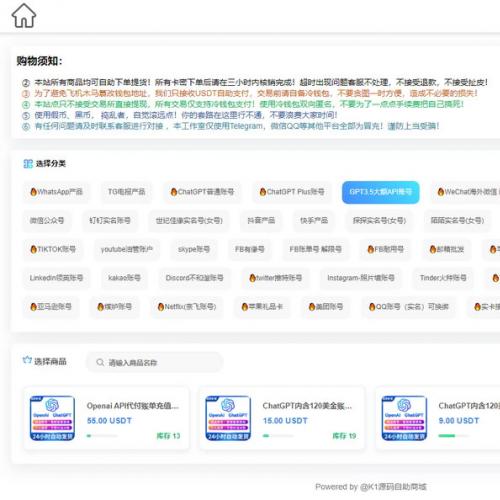Screen dimensions: 500x500
Task: Click the crown icon beside 选择商品
Action: [x=27, y=360]
